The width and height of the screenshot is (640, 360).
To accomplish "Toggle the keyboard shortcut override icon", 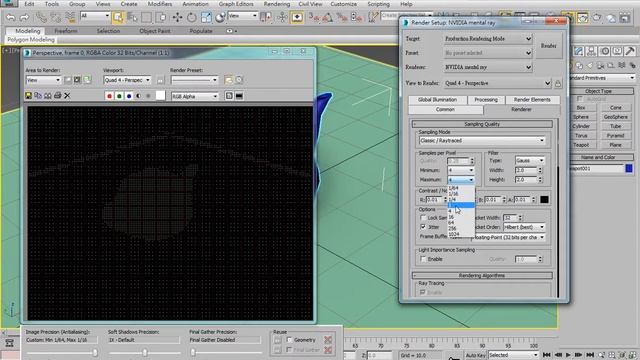I will tap(297, 17).
